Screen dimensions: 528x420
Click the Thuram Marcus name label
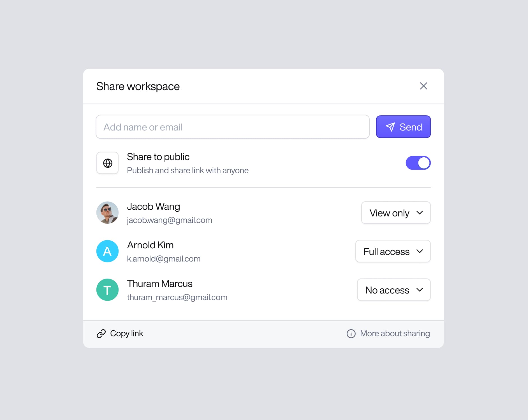click(159, 284)
